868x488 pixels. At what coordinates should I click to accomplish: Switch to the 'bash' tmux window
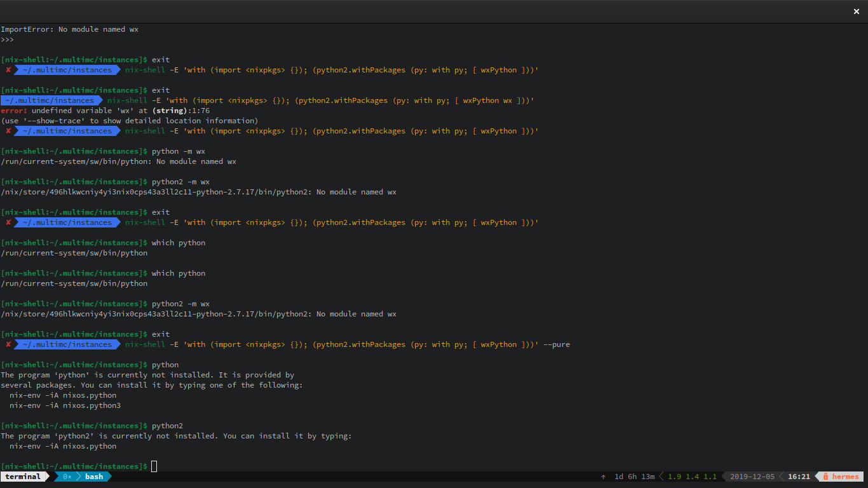[94, 477]
